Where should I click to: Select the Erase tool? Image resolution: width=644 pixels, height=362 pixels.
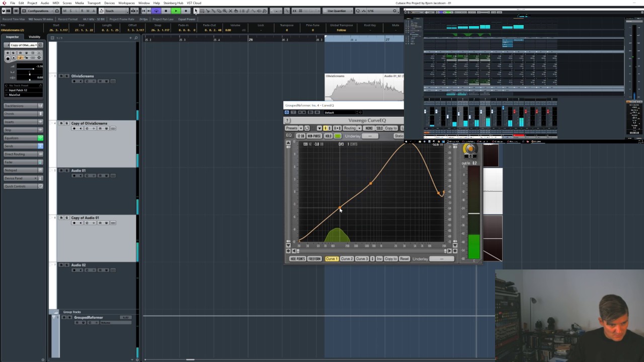coord(219,11)
